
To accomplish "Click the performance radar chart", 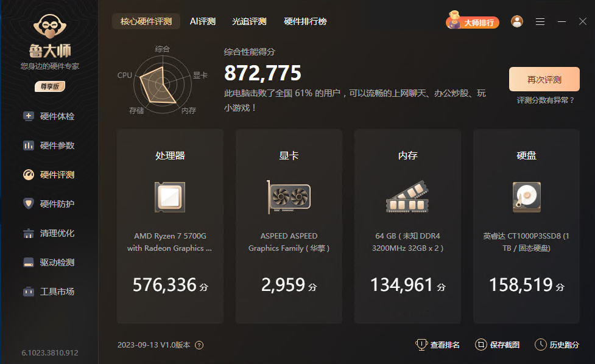I will [163, 85].
